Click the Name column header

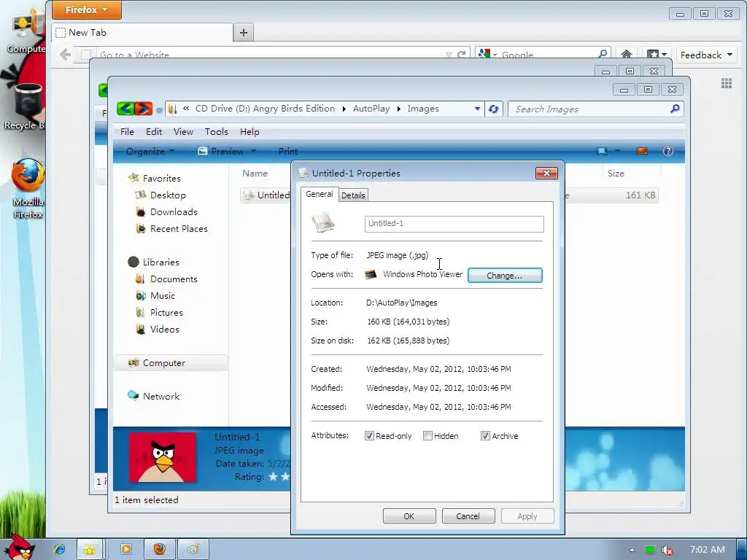pyautogui.click(x=255, y=174)
